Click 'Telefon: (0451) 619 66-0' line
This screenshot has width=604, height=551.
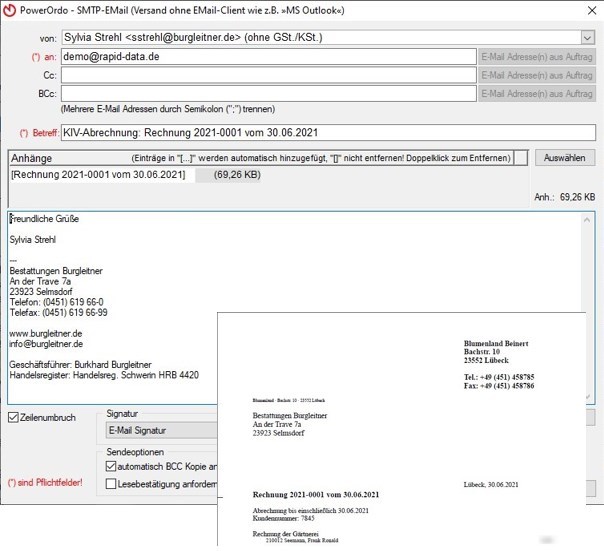click(x=57, y=302)
